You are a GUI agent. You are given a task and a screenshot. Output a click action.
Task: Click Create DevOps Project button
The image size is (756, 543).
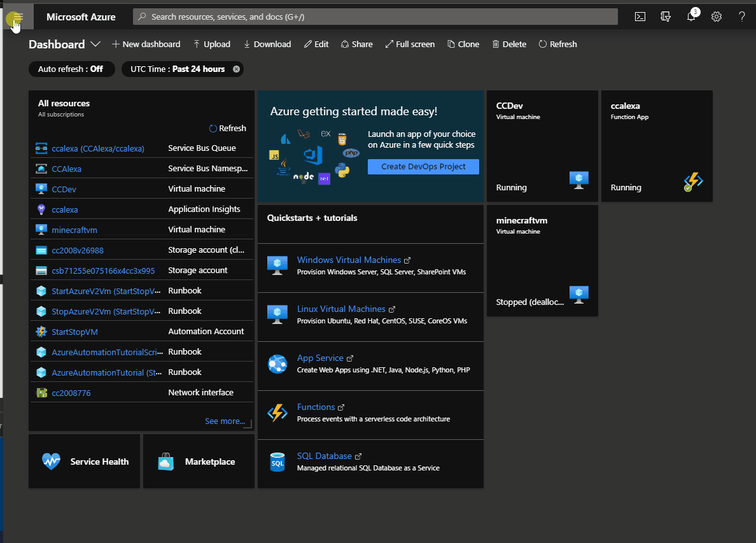(423, 167)
